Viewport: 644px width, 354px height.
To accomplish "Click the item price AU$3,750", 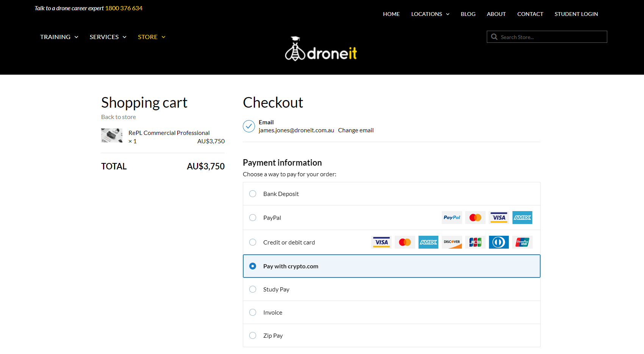I will click(x=211, y=141).
